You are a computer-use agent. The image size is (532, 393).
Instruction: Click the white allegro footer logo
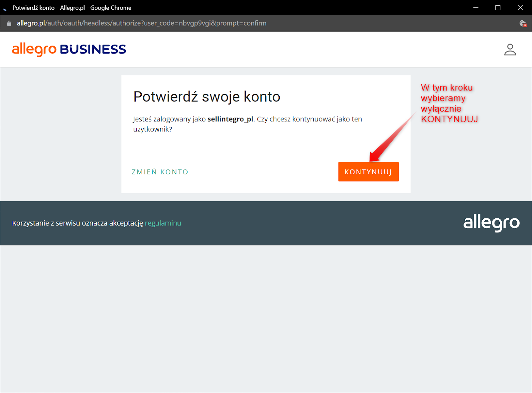tap(491, 223)
